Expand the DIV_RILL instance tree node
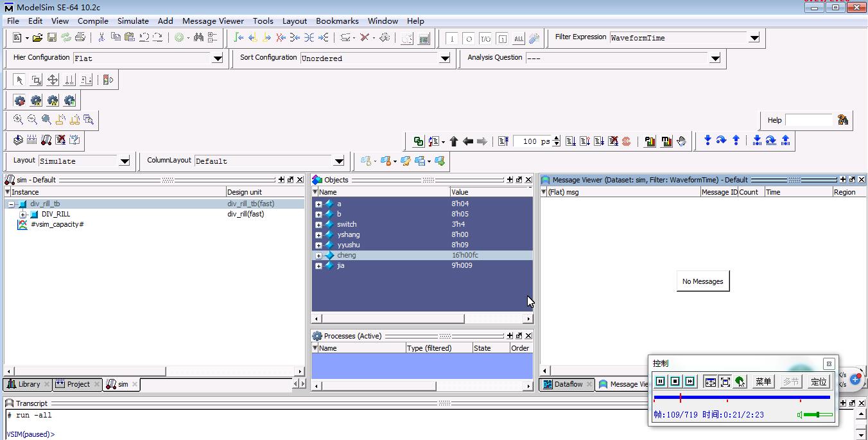 23,215
